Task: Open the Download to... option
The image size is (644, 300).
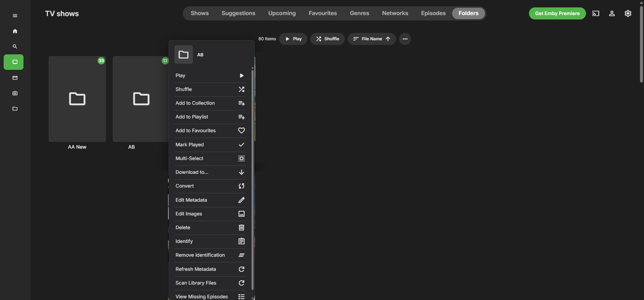Action: [210, 172]
